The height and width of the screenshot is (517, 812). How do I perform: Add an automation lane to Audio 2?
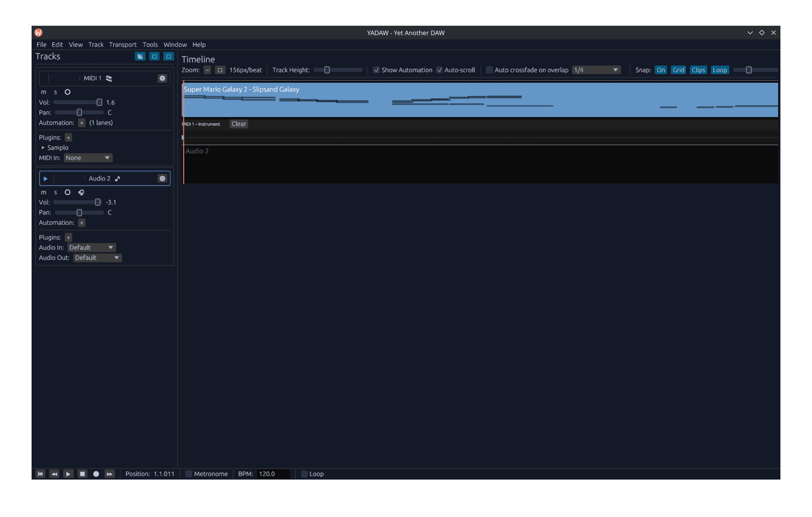pos(81,223)
